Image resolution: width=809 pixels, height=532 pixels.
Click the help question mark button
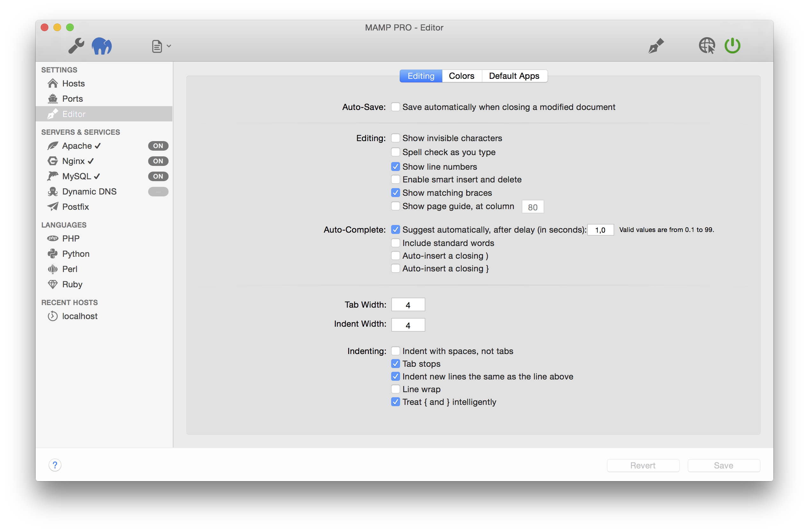[55, 465]
